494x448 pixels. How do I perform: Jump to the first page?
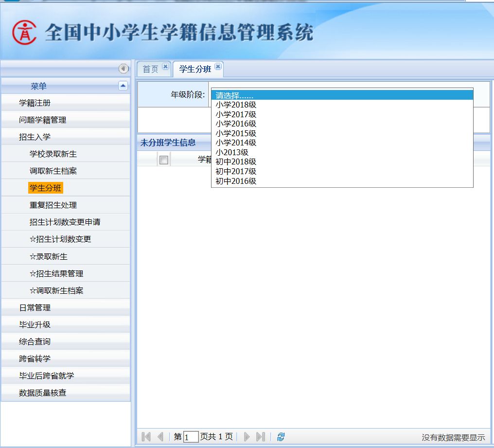[x=145, y=436]
